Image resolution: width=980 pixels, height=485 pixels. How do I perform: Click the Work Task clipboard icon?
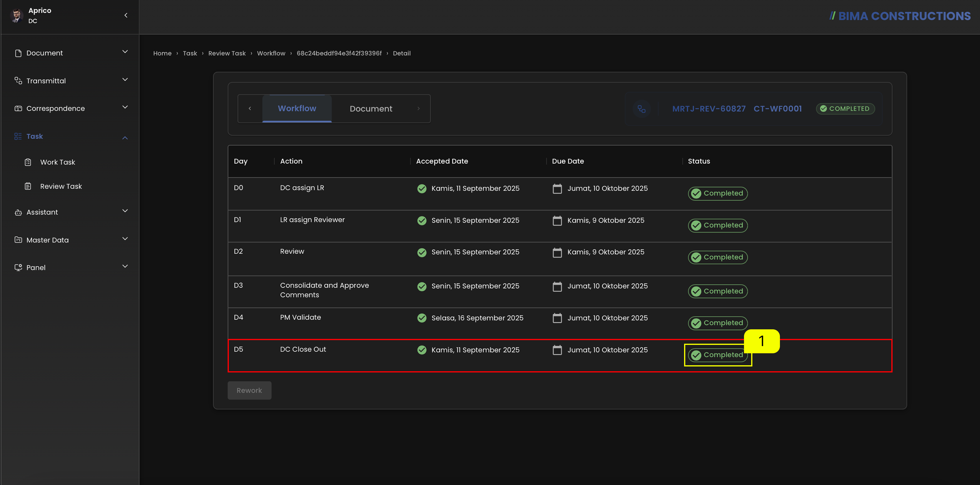point(28,162)
